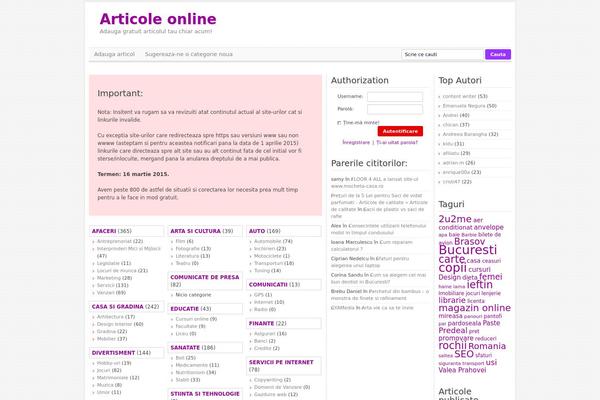This screenshot has width=600, height=400.
Task: Open the COMUNICATE DE PRESA category
Action: (205, 277)
